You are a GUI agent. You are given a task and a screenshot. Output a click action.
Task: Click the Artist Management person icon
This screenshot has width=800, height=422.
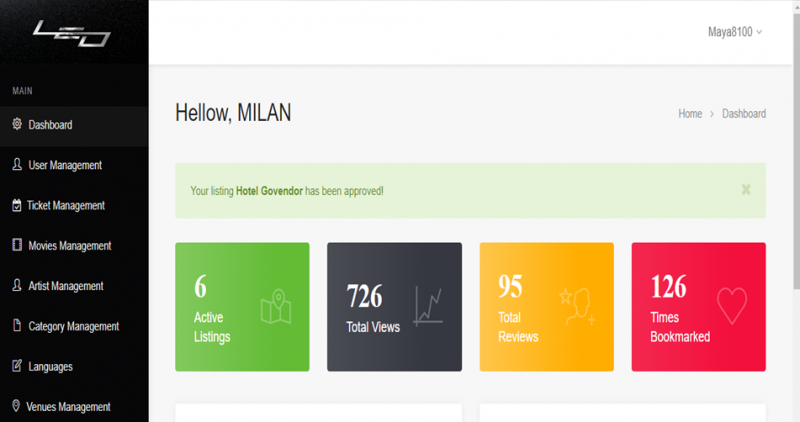(17, 285)
